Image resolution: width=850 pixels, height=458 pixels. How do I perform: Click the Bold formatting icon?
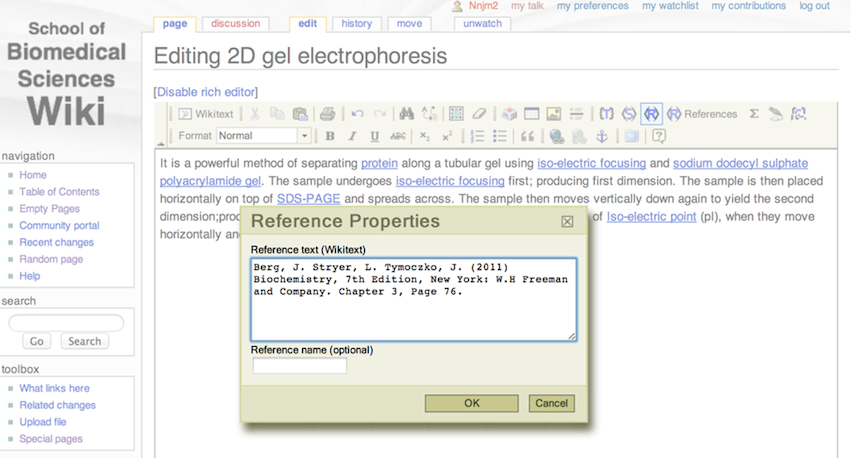[330, 136]
